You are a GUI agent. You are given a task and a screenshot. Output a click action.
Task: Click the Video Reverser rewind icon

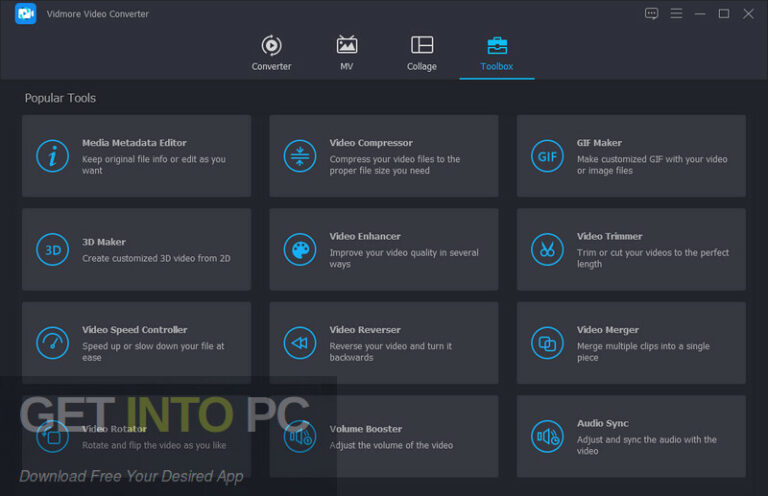tap(300, 343)
